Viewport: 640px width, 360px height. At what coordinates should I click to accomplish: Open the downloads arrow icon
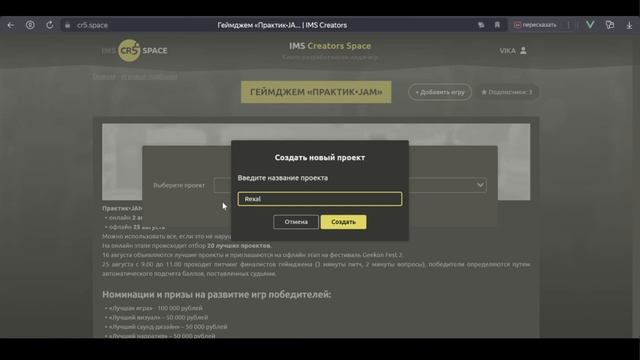click(x=629, y=25)
